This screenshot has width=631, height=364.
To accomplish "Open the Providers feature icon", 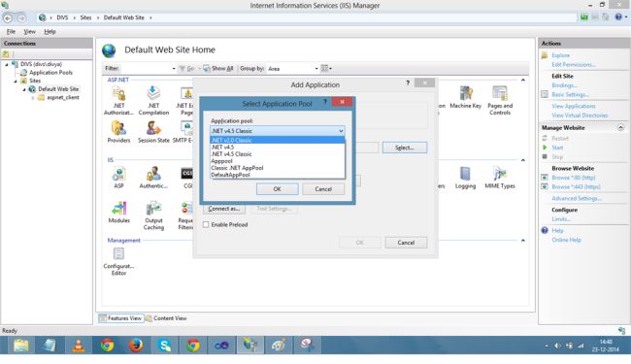I will [x=118, y=132].
